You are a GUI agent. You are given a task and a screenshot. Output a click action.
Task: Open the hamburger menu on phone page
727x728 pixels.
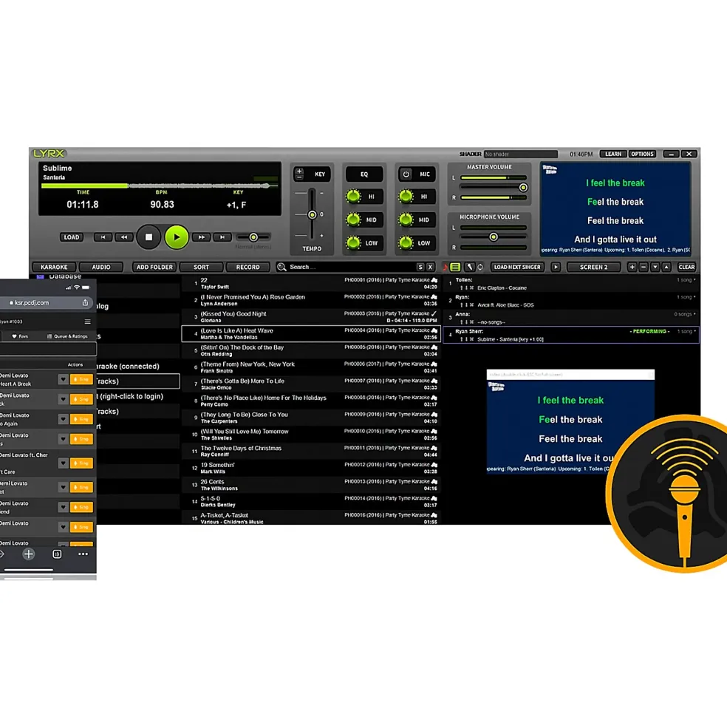coord(88,322)
